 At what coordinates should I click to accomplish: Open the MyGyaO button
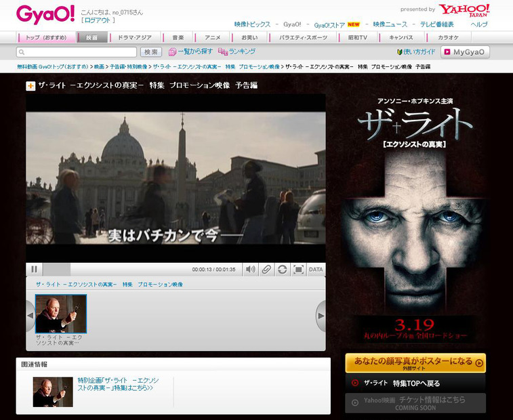coord(465,52)
